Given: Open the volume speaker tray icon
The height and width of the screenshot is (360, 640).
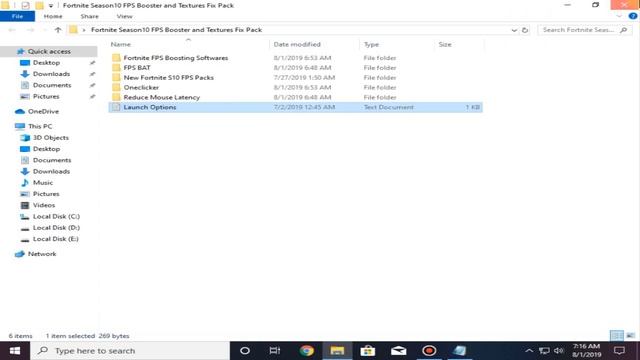Looking at the screenshot, I should click(x=559, y=351).
